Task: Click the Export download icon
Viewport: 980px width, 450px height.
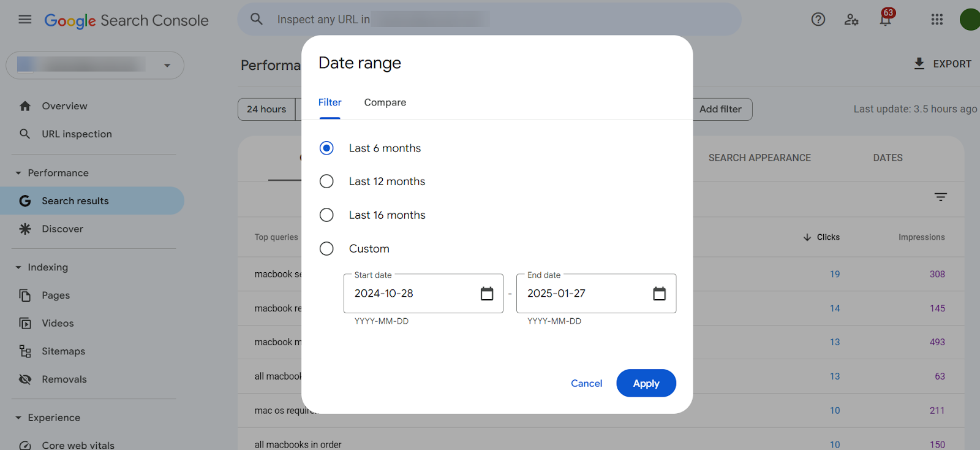Action: click(919, 64)
